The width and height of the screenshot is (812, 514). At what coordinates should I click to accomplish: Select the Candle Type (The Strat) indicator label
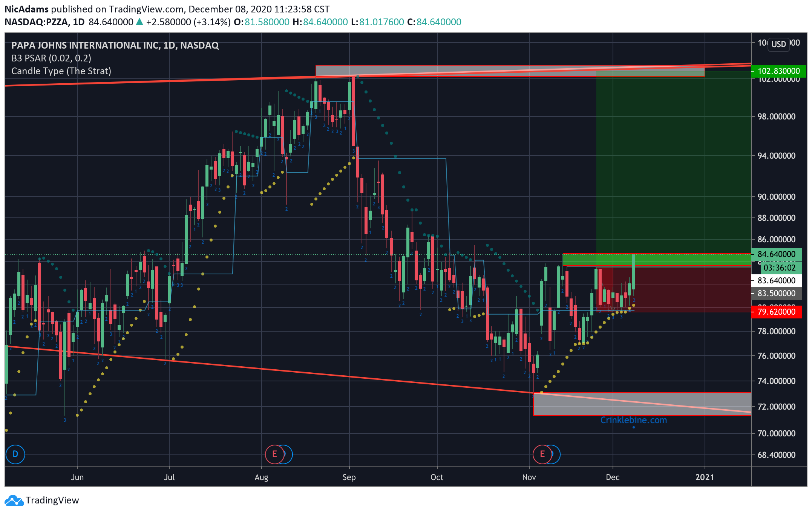[x=61, y=71]
